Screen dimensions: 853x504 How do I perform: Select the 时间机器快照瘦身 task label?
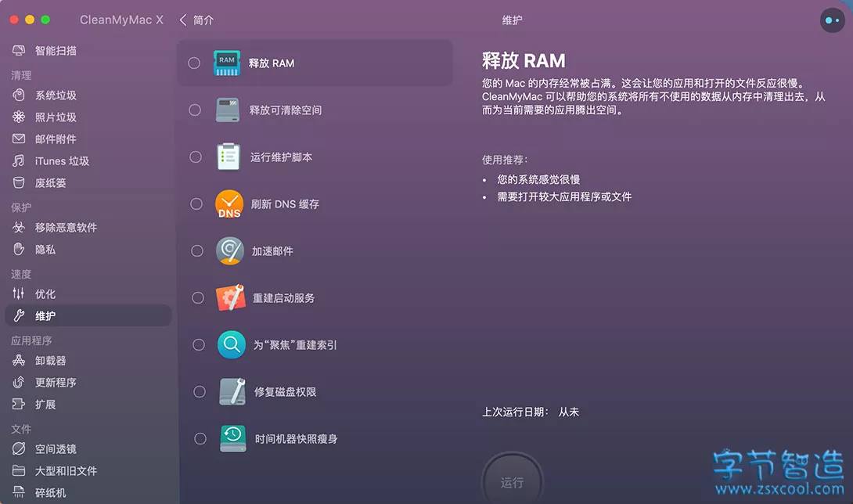297,439
